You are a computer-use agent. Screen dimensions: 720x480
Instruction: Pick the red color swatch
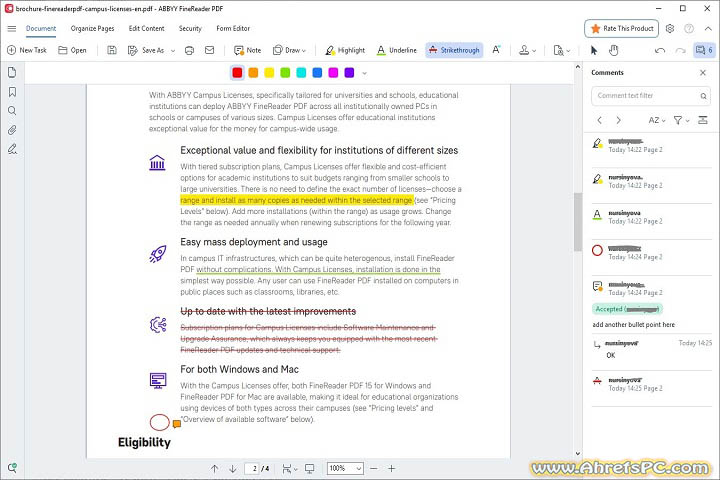237,73
